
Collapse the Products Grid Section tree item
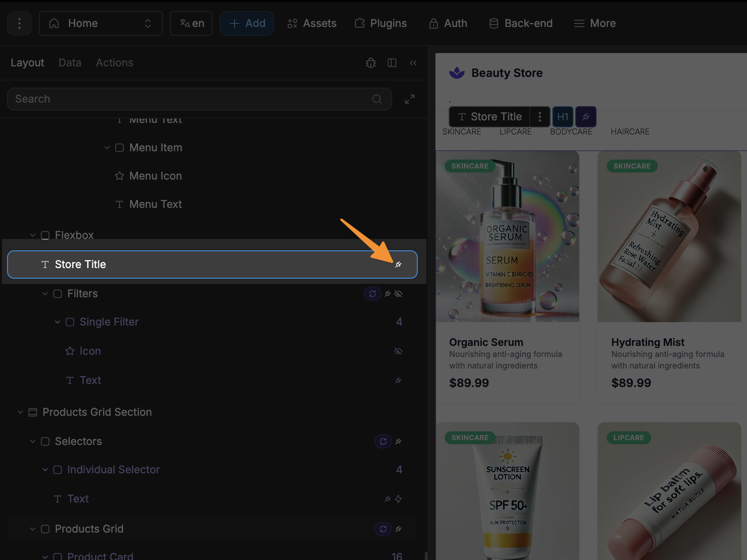pos(20,412)
